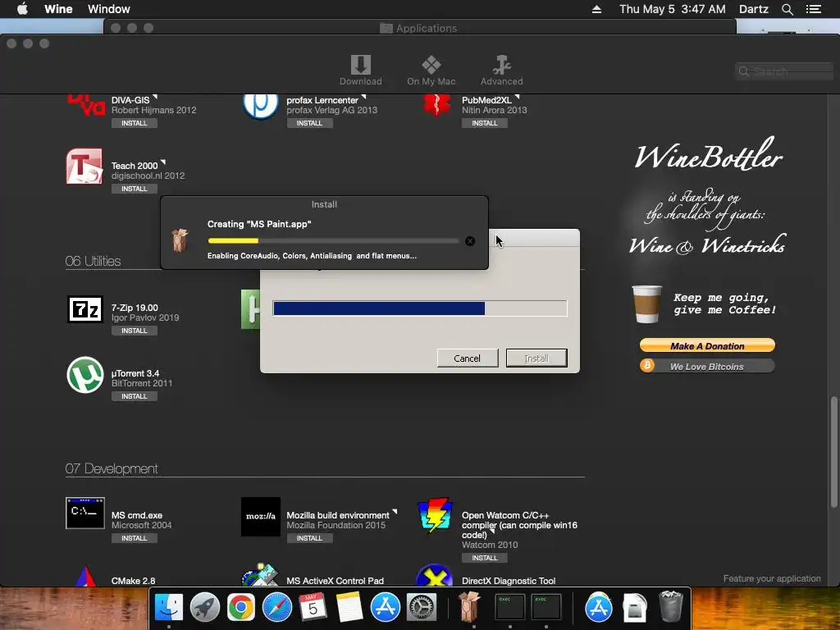The image size is (840, 630).
Task: Install profax Lerncenter
Action: pyautogui.click(x=309, y=123)
